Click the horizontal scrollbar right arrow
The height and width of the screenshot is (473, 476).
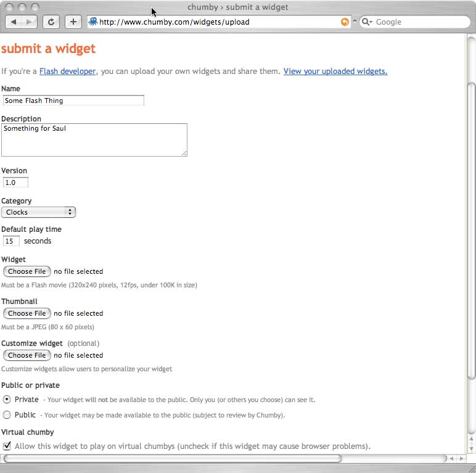461,458
